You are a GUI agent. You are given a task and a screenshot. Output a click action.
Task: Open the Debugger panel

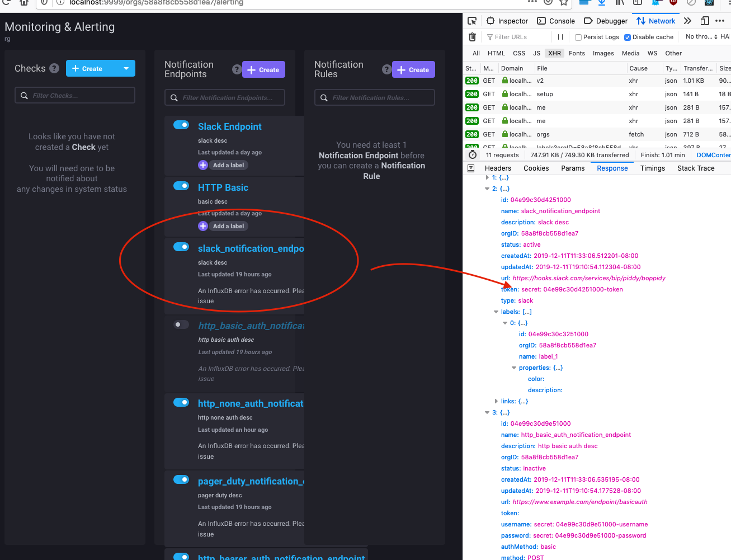coord(605,21)
